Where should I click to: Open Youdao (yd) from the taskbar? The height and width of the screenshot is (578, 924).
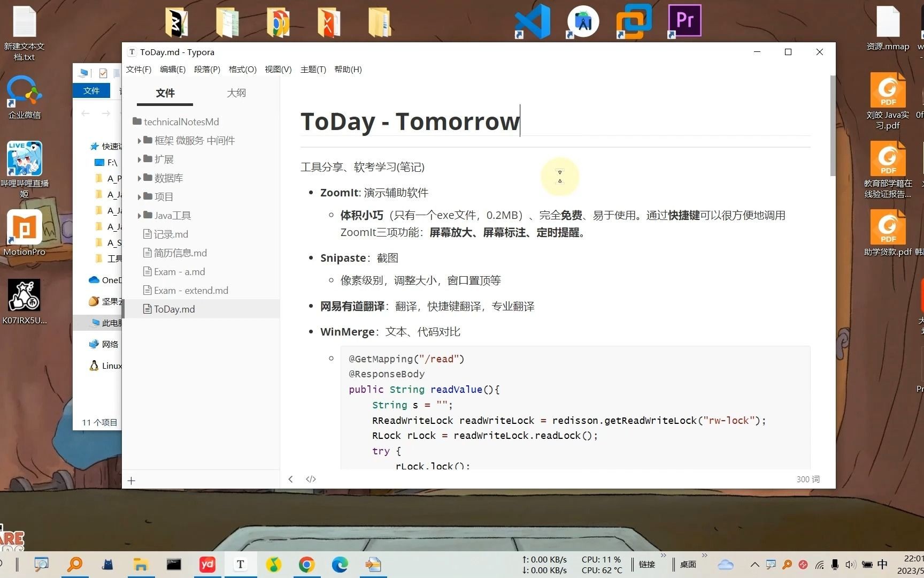pos(207,564)
